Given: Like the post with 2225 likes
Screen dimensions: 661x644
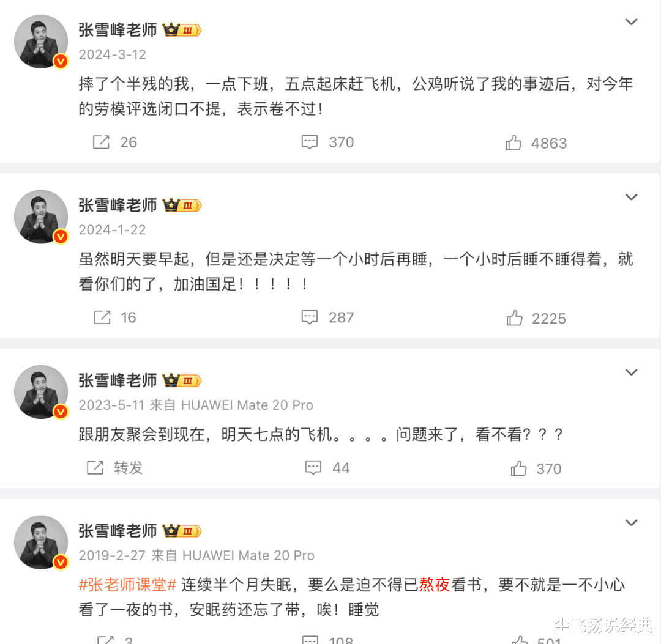Looking at the screenshot, I should coord(514,318).
